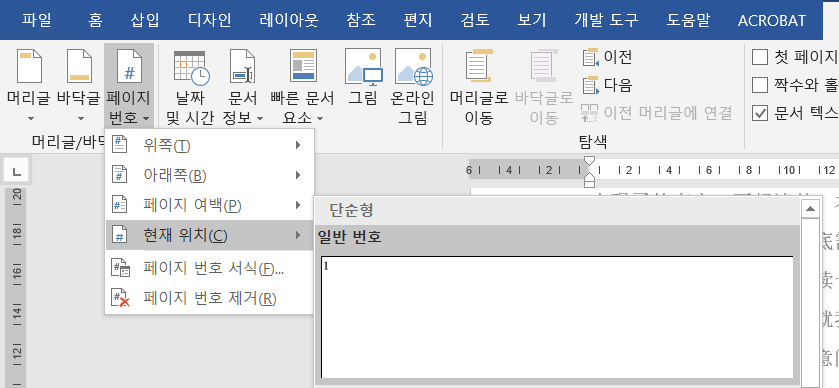
Task: Switch to the 디자인 design tab
Action: click(x=209, y=20)
